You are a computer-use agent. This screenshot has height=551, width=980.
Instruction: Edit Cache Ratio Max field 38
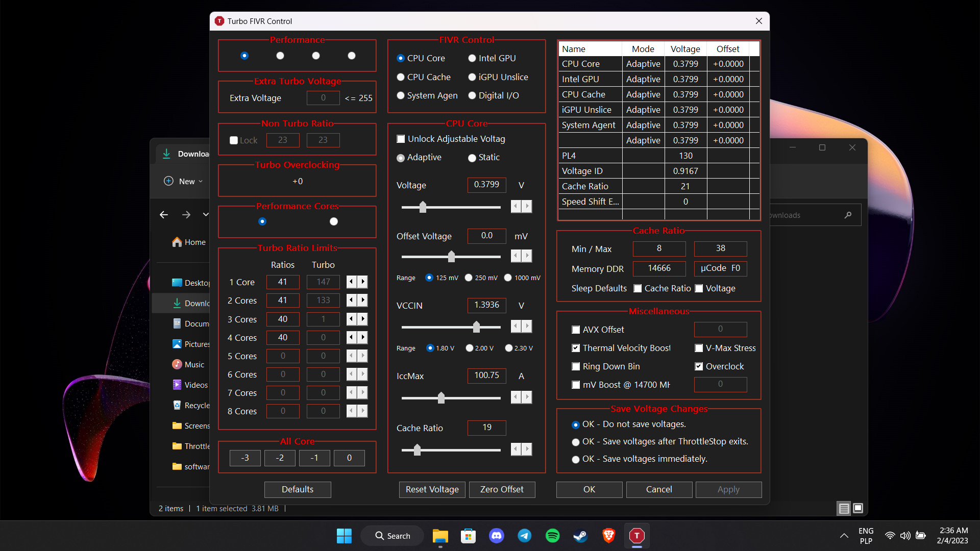(720, 248)
